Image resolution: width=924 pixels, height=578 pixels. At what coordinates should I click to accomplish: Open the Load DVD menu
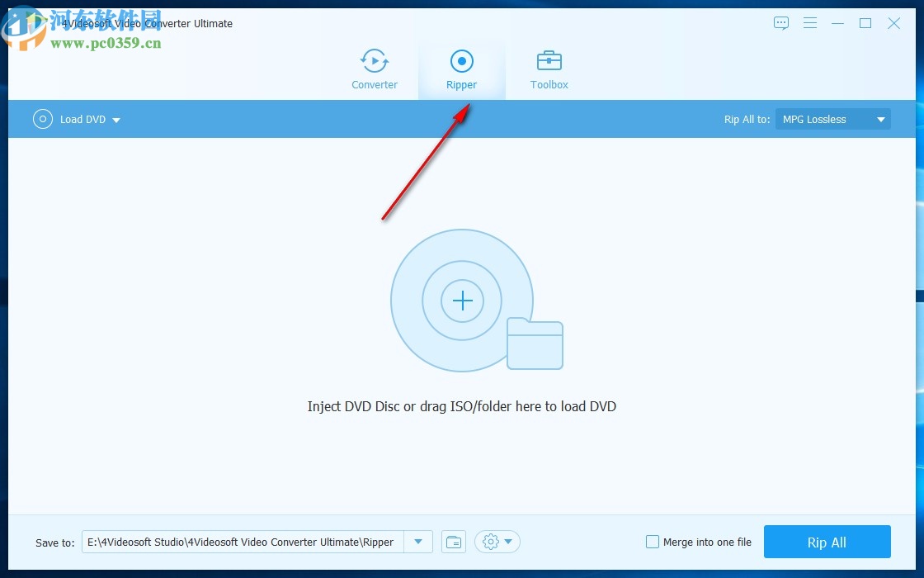[x=115, y=119]
